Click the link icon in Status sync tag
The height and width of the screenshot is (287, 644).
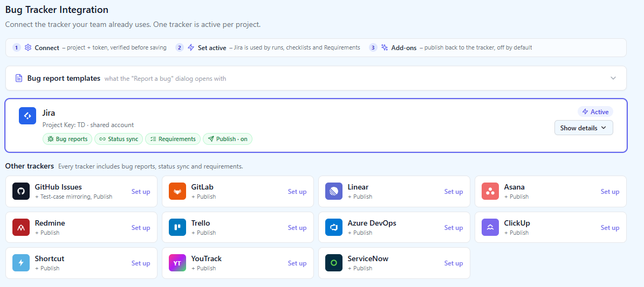coord(102,139)
